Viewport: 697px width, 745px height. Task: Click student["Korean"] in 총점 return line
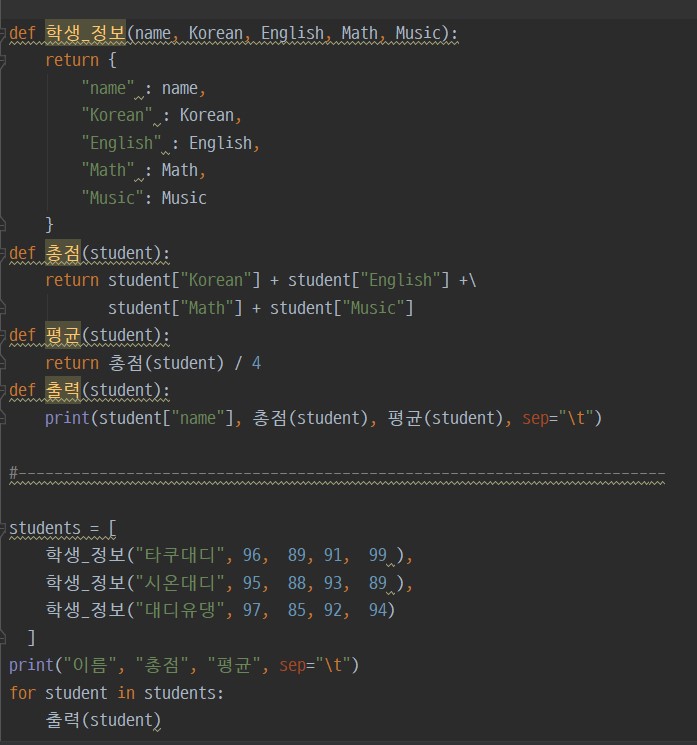coord(184,280)
